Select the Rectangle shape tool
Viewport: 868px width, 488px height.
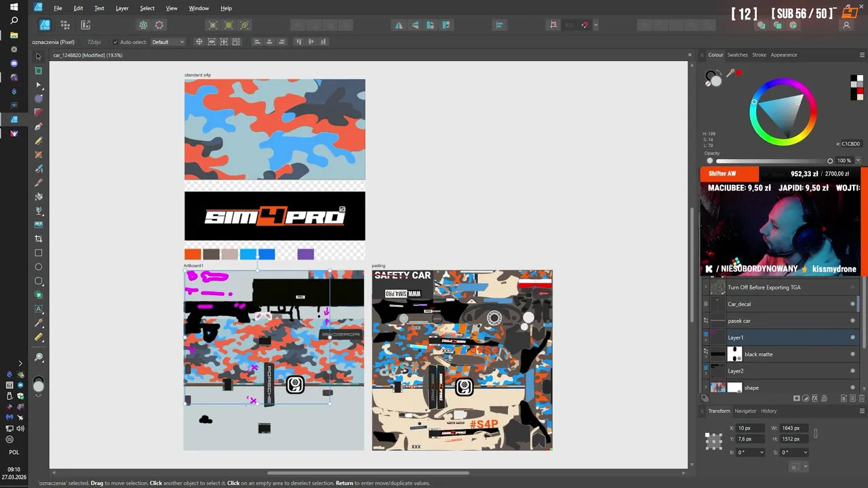pyautogui.click(x=39, y=253)
